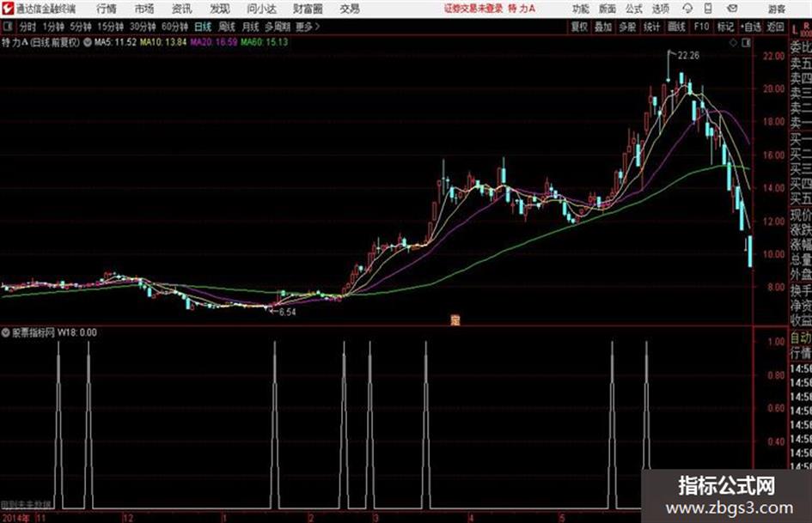This screenshot has height=523, width=812.
Task: Open 股票指标网 sub-indicator dropdown circle
Action: coord(6,332)
